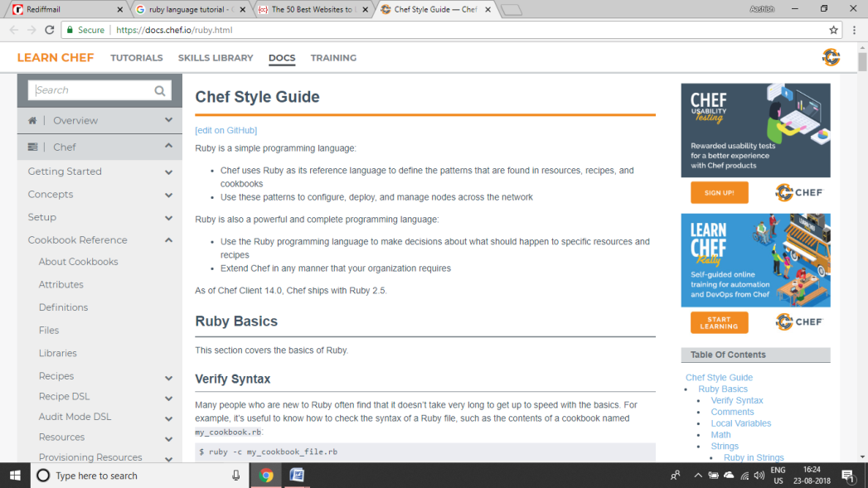Image resolution: width=868 pixels, height=488 pixels.
Task: Switch to The 50 Best Websites tab
Action: [313, 9]
